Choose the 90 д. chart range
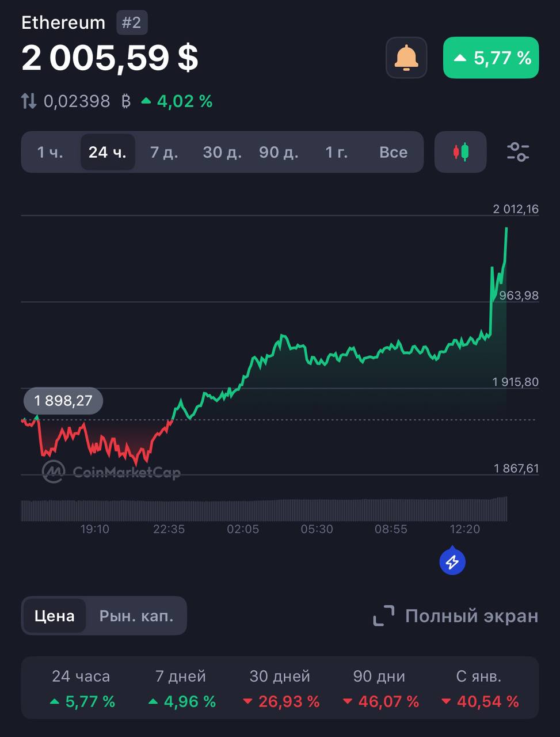 click(279, 152)
